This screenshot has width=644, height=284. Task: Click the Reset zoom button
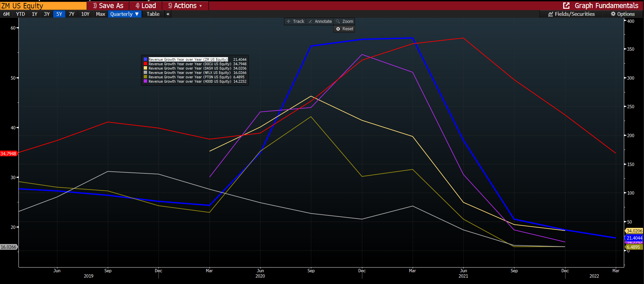pyautogui.click(x=344, y=29)
